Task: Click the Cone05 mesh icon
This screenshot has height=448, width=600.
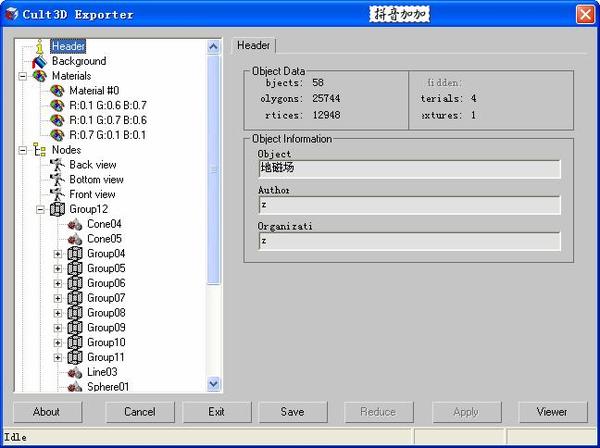Action: coord(75,239)
